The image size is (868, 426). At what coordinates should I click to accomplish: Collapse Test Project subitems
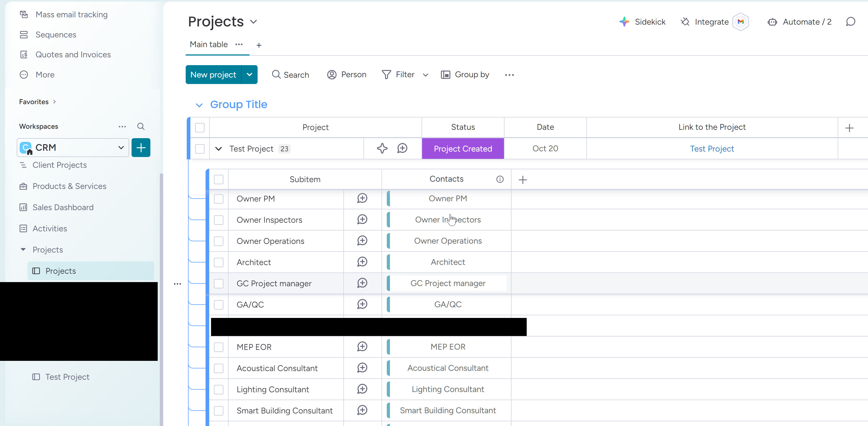point(218,149)
